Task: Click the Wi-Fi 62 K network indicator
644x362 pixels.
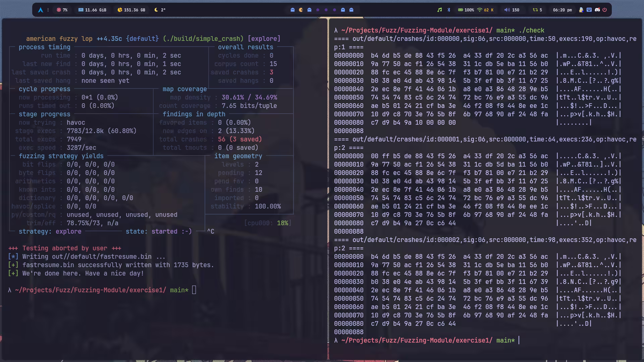Action: pos(485,10)
